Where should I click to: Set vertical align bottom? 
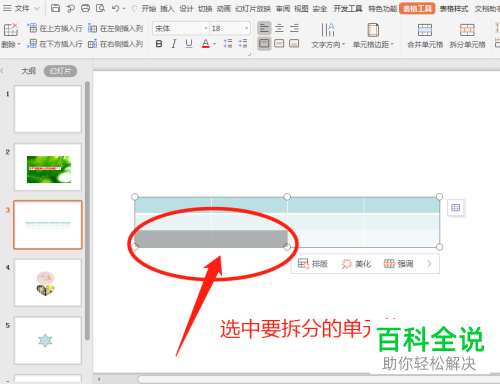pos(294,43)
